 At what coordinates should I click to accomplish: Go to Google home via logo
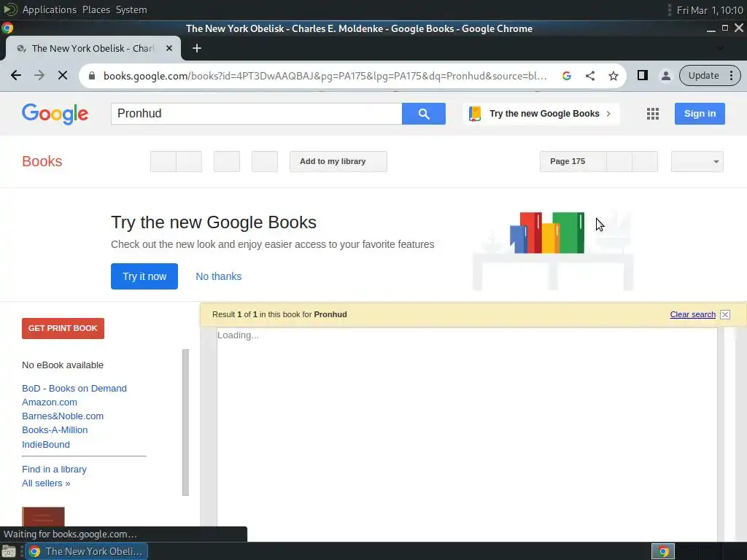click(x=55, y=114)
